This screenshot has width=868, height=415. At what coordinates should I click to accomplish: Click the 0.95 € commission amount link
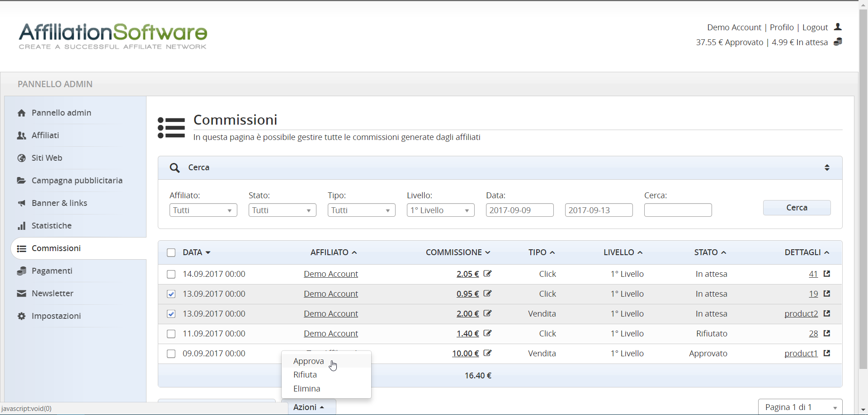tap(467, 294)
